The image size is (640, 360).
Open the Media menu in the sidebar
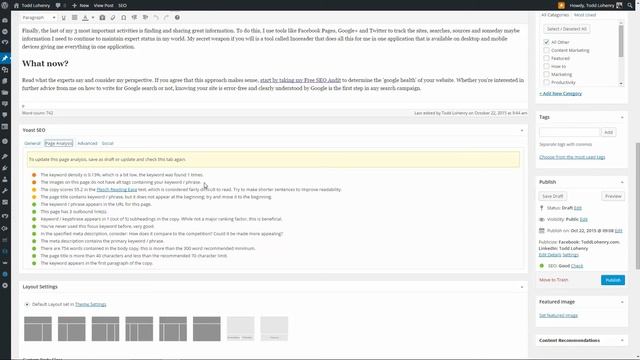5,70
